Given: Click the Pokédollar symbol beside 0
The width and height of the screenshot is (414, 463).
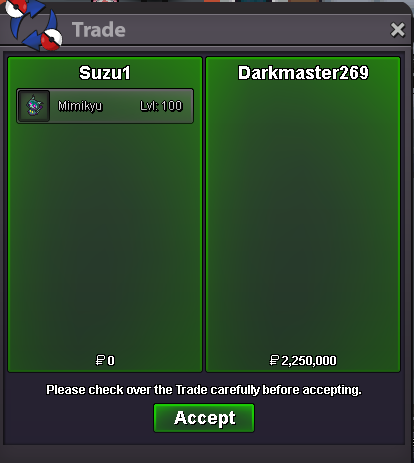Looking at the screenshot, I should (x=100, y=360).
